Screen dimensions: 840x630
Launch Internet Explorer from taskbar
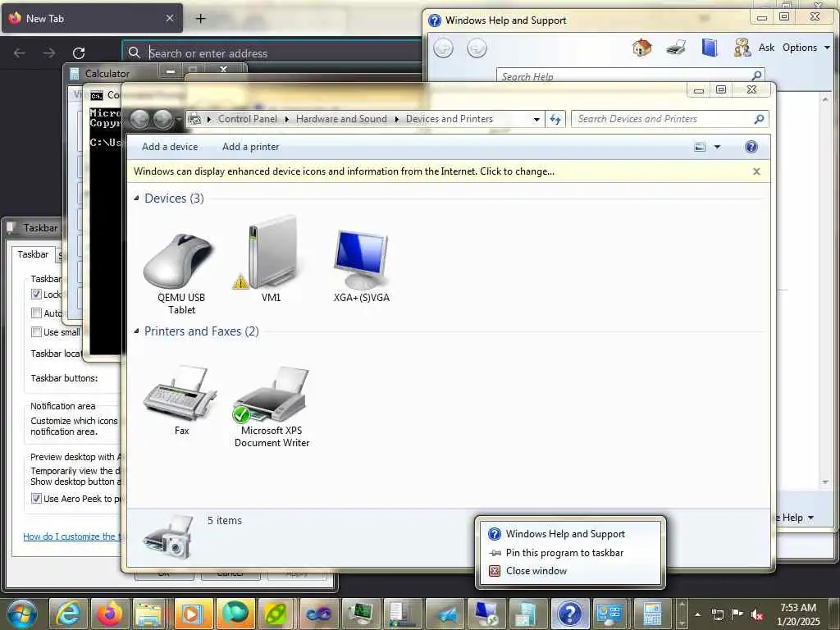coord(68,614)
